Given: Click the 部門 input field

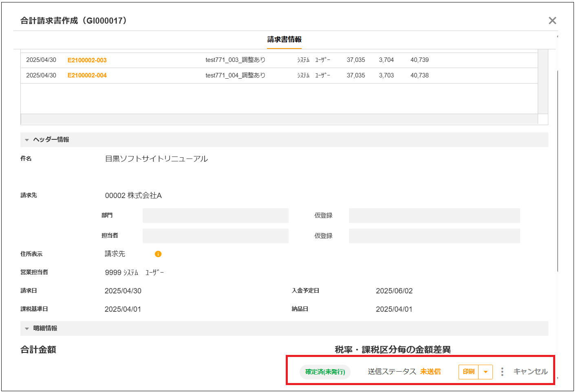Looking at the screenshot, I should pos(216,216).
